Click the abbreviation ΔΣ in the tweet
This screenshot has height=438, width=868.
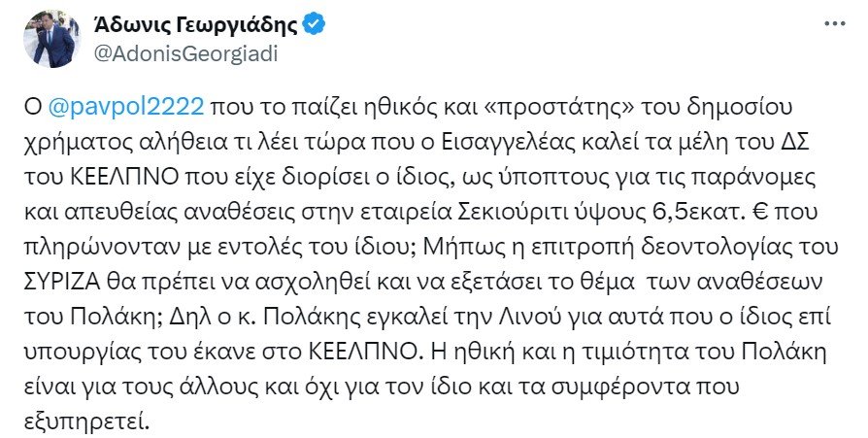pyautogui.click(x=796, y=143)
